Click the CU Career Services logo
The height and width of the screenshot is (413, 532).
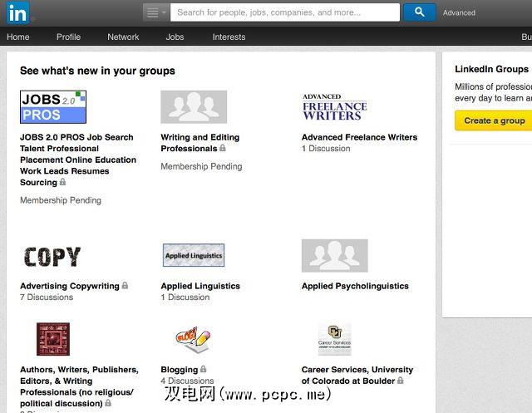334,339
